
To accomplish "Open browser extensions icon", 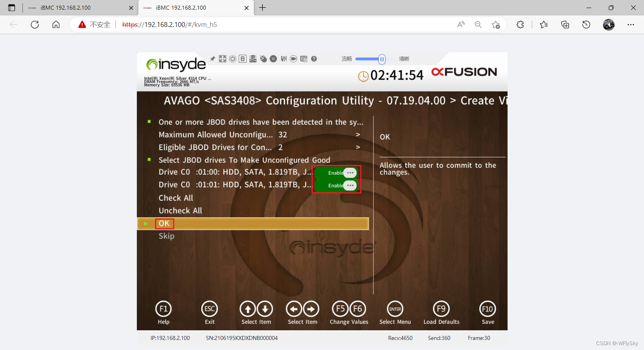I will point(520,25).
